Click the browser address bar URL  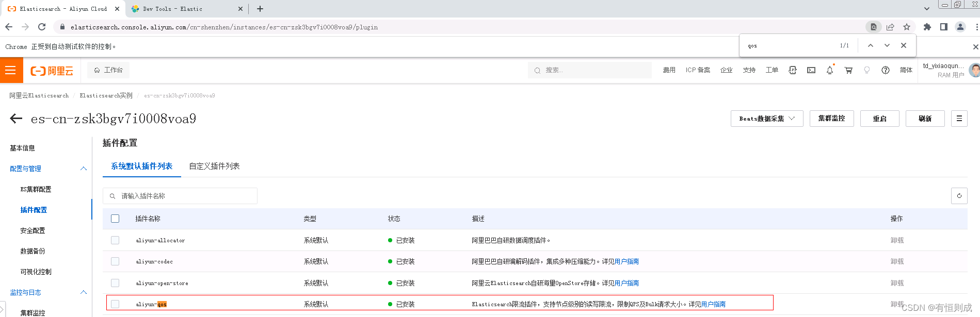coord(224,27)
